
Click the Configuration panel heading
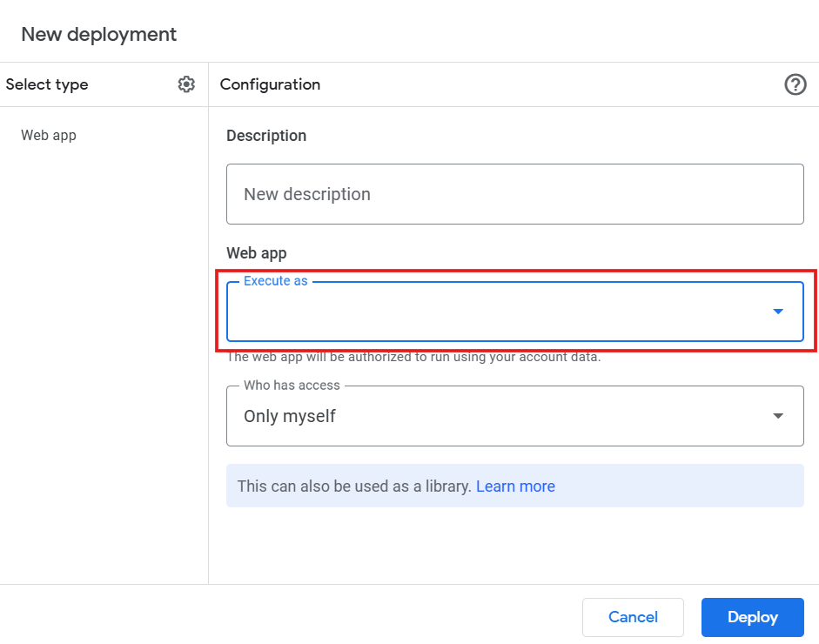[x=270, y=84]
